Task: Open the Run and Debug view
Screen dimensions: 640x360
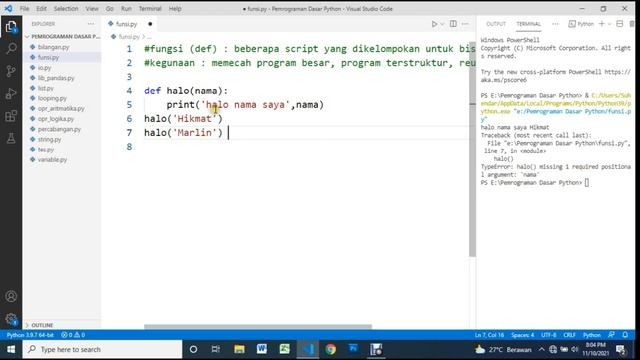Action: click(11, 94)
